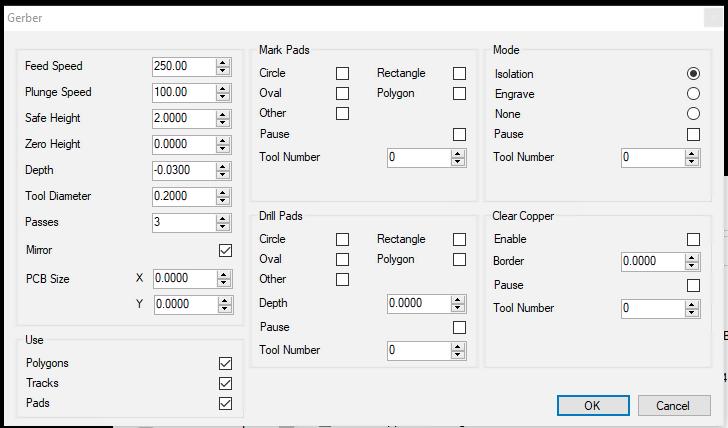This screenshot has width=728, height=428.
Task: Decrease Tool Diameter spinner value
Action: click(x=223, y=200)
